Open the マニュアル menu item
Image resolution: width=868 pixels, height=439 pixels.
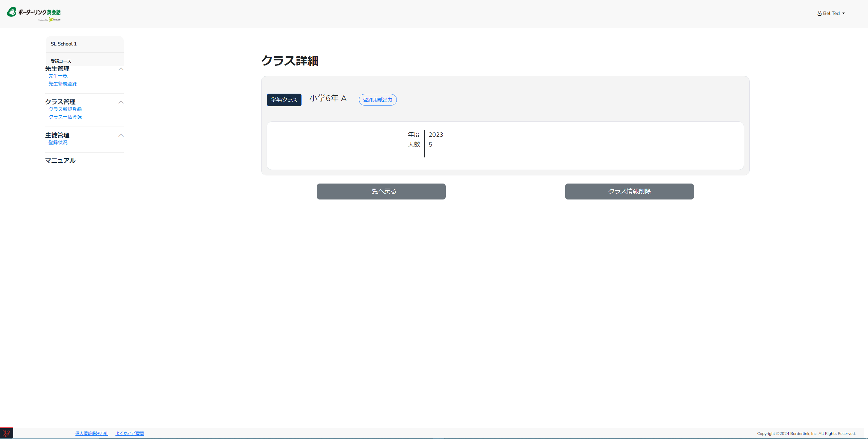[60, 160]
